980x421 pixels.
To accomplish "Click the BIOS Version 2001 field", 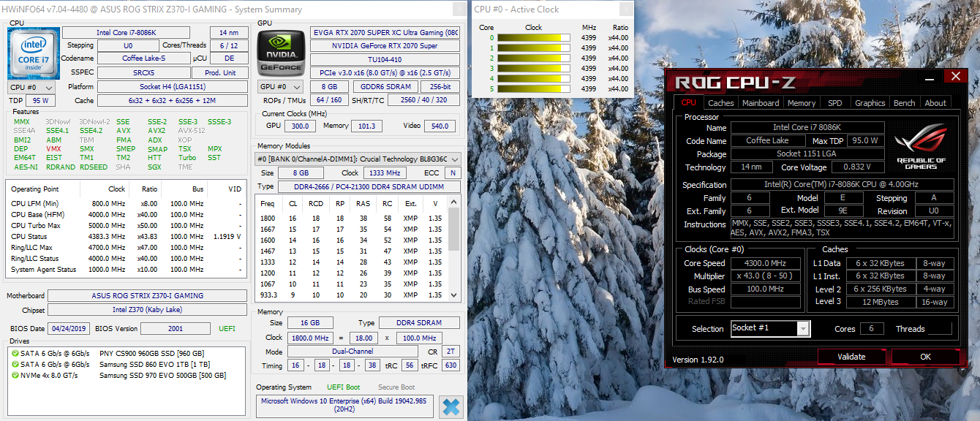I will 174,329.
